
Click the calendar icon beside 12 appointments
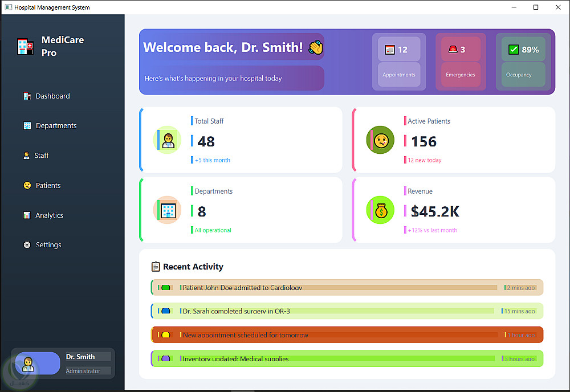pos(390,50)
